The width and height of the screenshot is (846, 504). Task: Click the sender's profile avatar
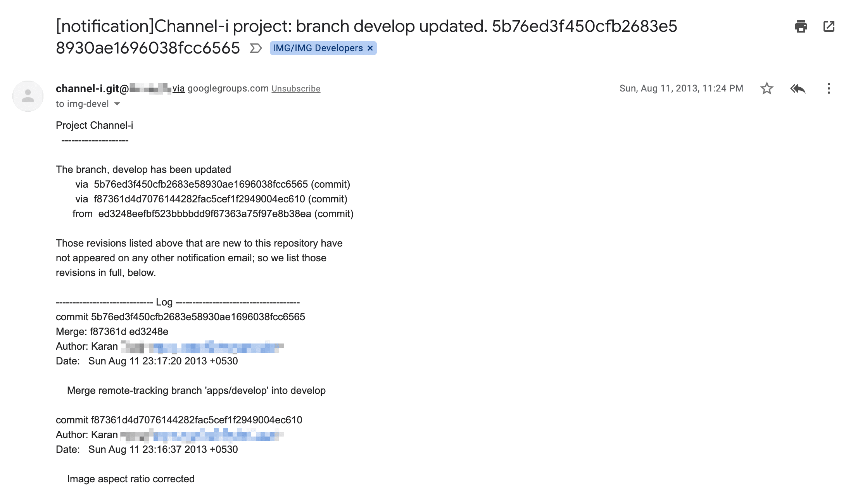[28, 95]
